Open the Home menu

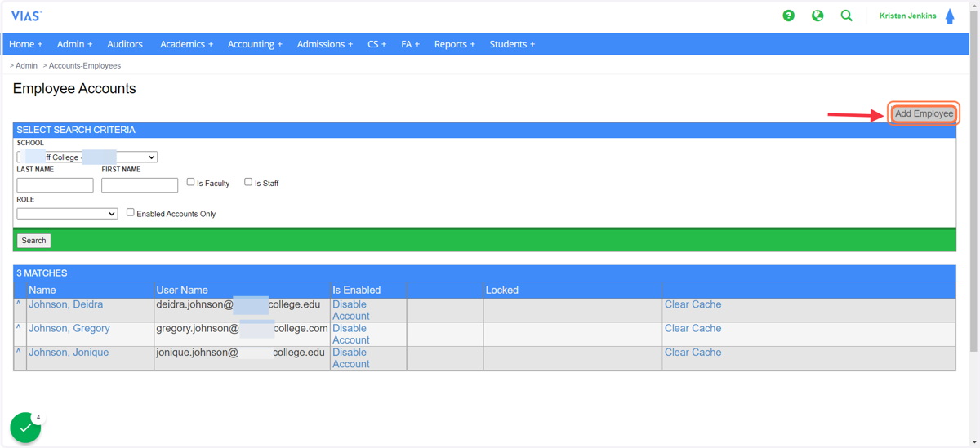pyautogui.click(x=25, y=44)
